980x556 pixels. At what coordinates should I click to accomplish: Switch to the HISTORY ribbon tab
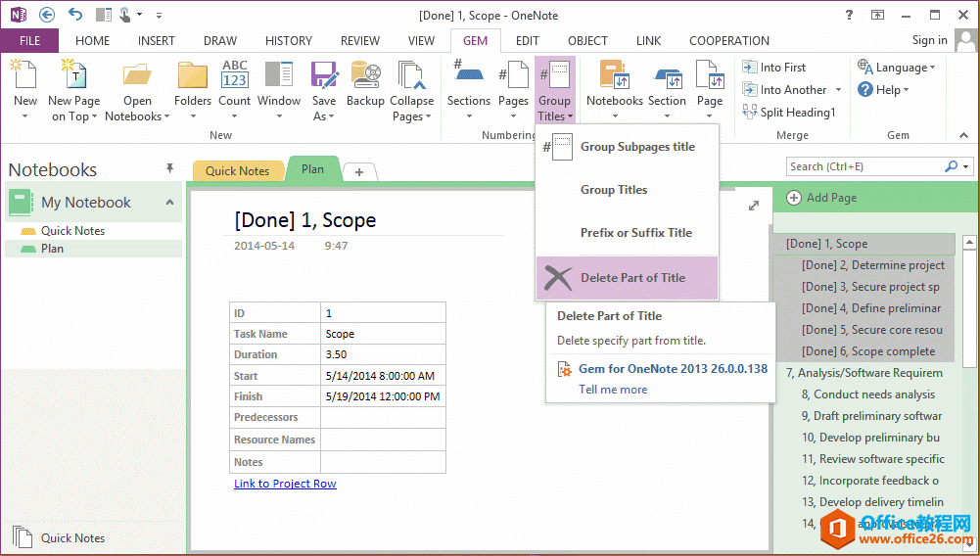click(x=289, y=41)
